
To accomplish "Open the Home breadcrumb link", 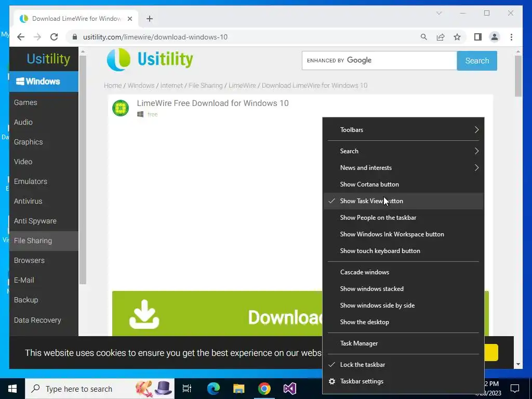I will (113, 86).
